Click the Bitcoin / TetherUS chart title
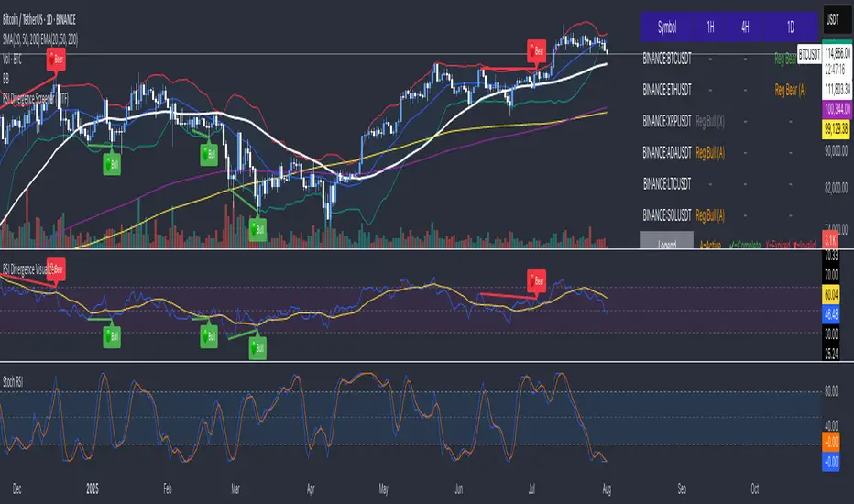 [x=39, y=20]
